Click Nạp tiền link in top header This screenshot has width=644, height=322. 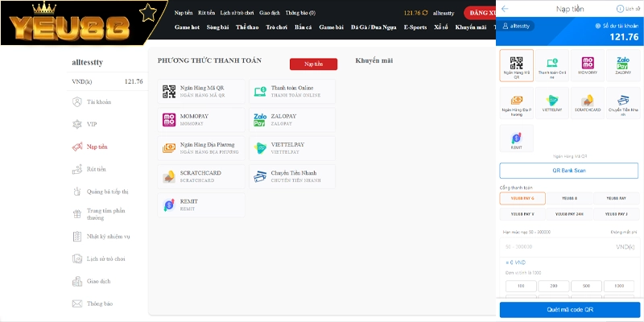(x=184, y=13)
